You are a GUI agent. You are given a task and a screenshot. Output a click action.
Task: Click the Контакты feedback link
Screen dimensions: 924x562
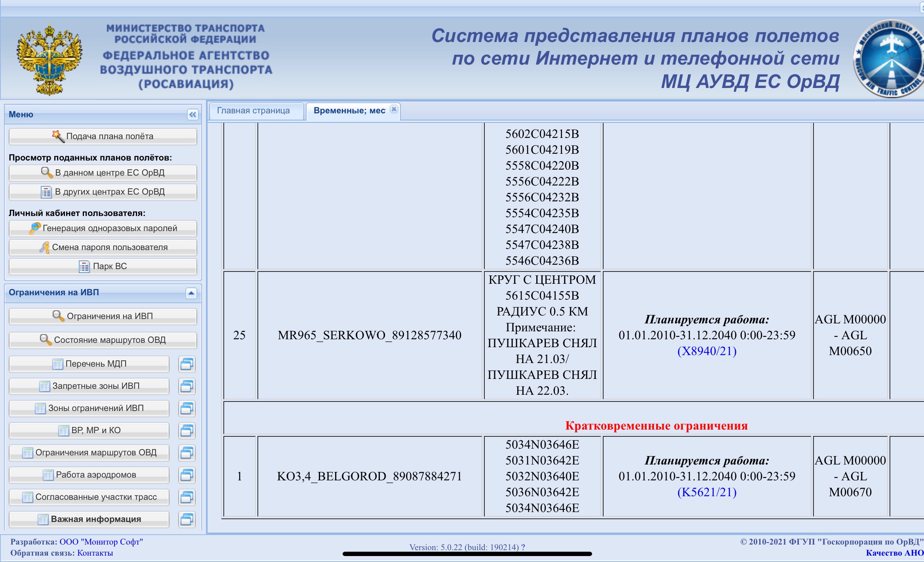pos(95,553)
